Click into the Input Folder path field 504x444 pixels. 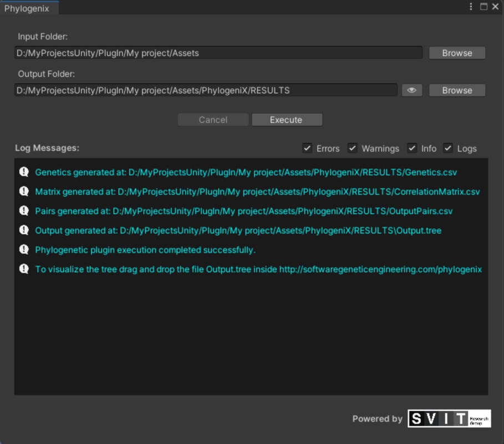point(218,53)
